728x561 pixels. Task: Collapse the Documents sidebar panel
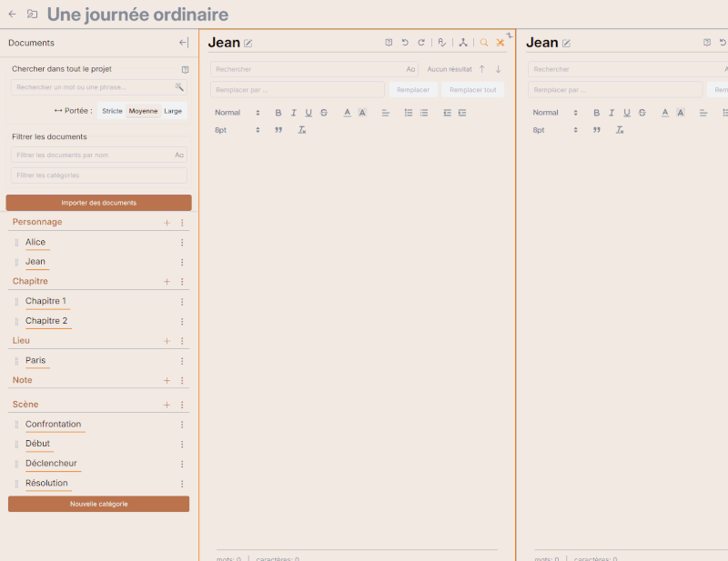tap(183, 43)
